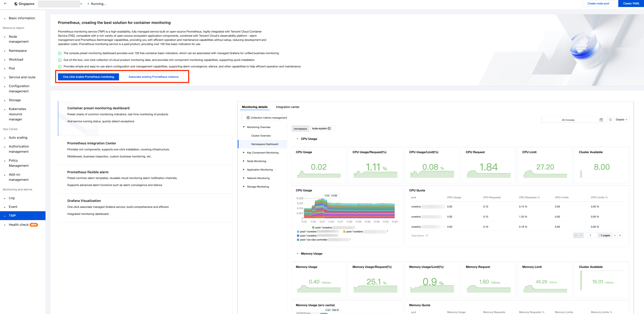Click the globe icon next to Singapore
This screenshot has width=644, height=314.
click(16, 4)
